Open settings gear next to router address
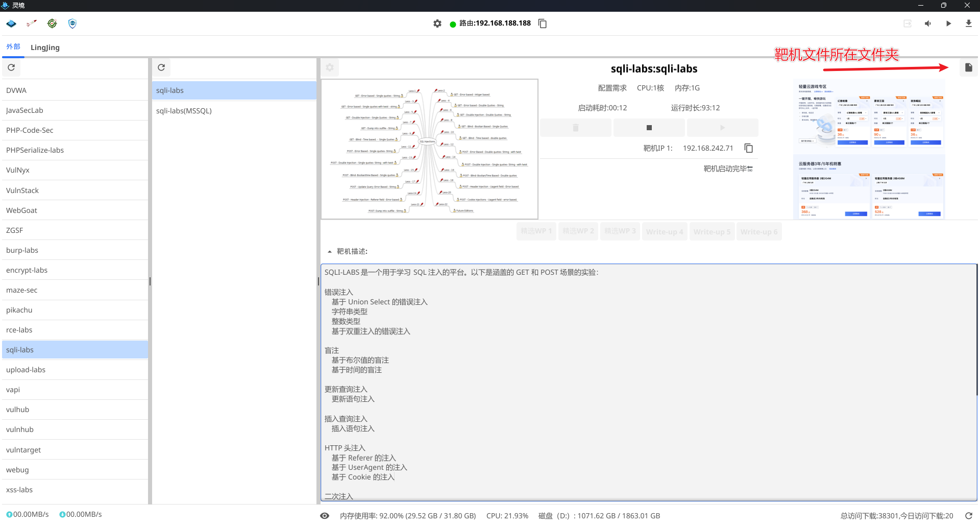980x527 pixels. tap(437, 23)
